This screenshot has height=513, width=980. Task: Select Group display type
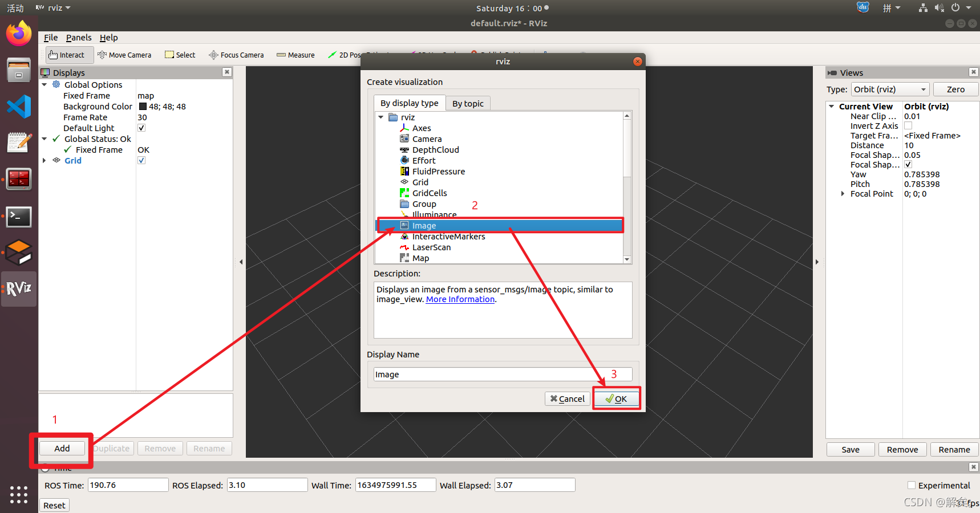tap(424, 204)
